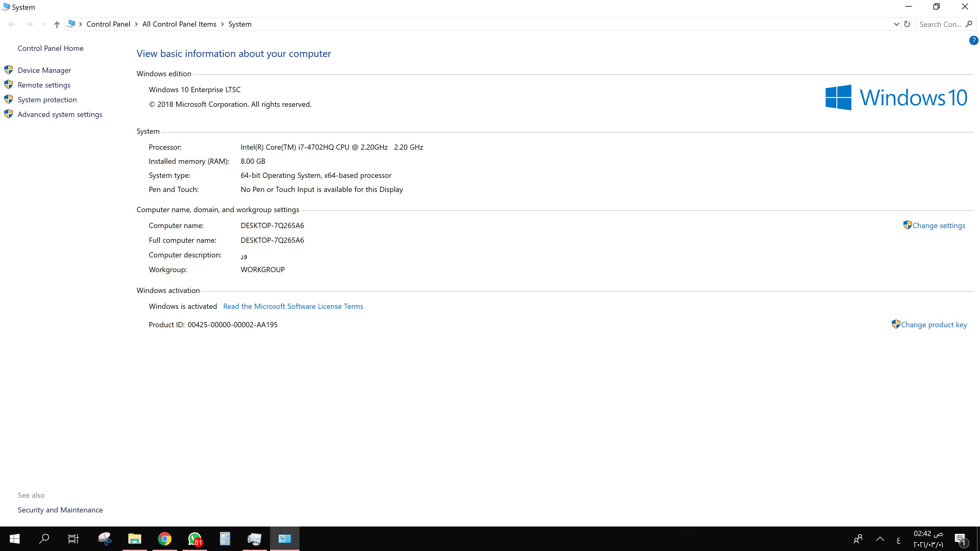Click the shield icon next to Change settings
980x551 pixels.
tap(907, 225)
